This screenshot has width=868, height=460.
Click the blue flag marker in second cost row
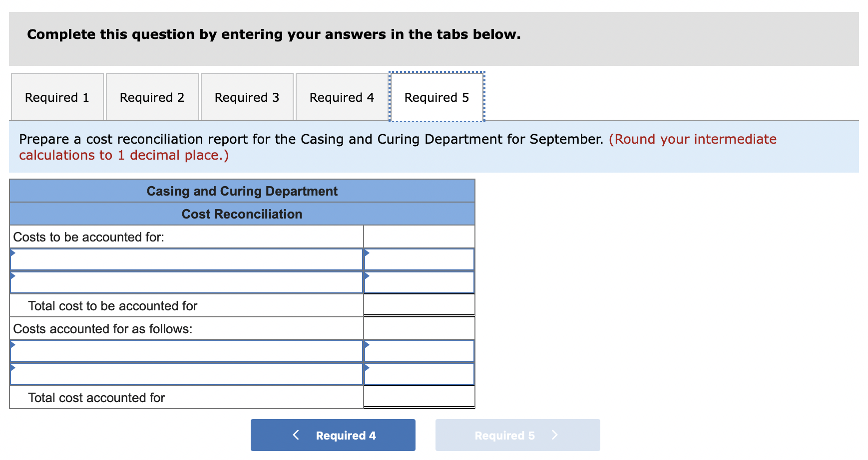(13, 275)
